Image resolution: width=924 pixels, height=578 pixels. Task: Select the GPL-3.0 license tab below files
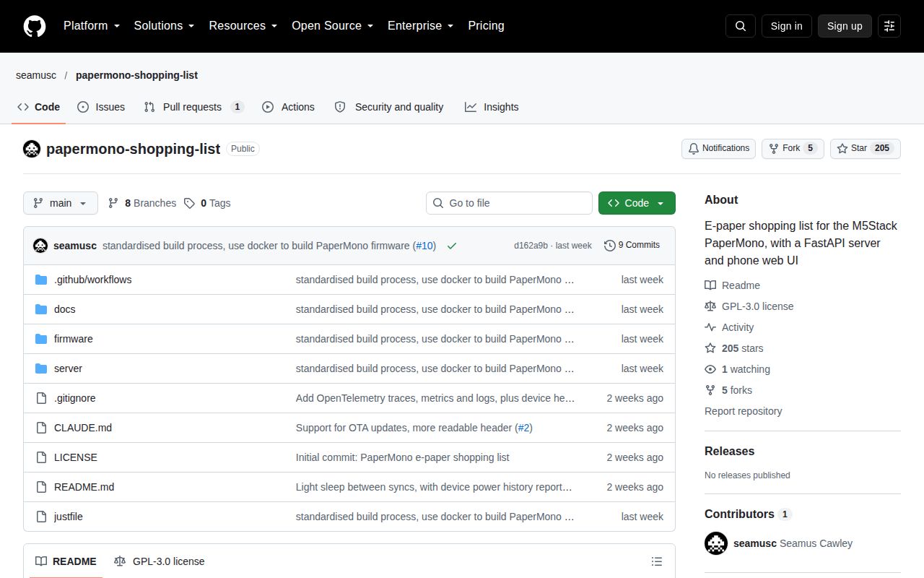159,561
